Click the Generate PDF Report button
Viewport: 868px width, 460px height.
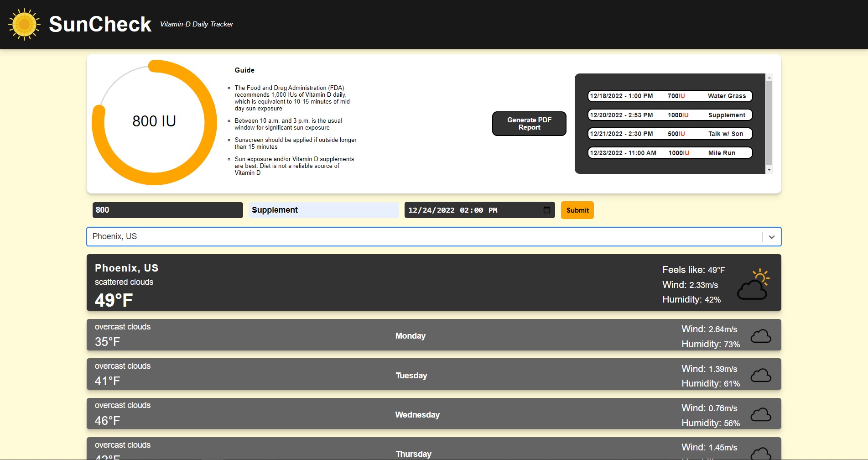click(529, 123)
